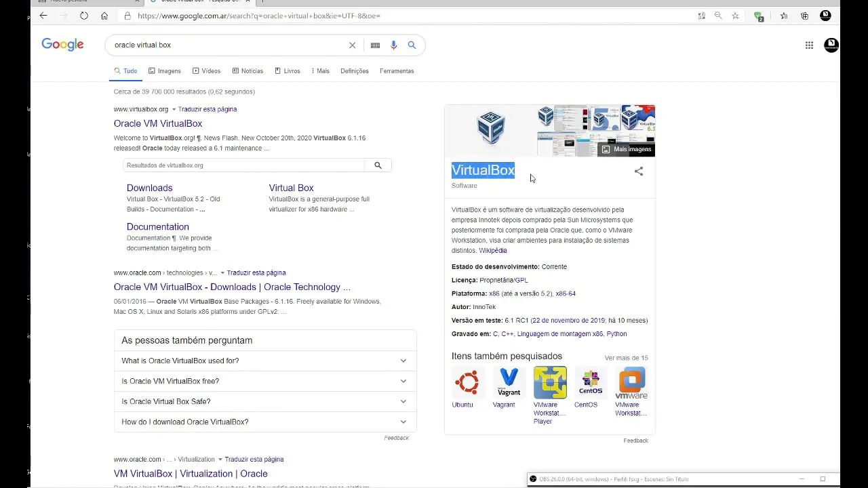Screen dimensions: 868x488
Task: Open the Virtual Box sitelink
Action: pos(292,188)
